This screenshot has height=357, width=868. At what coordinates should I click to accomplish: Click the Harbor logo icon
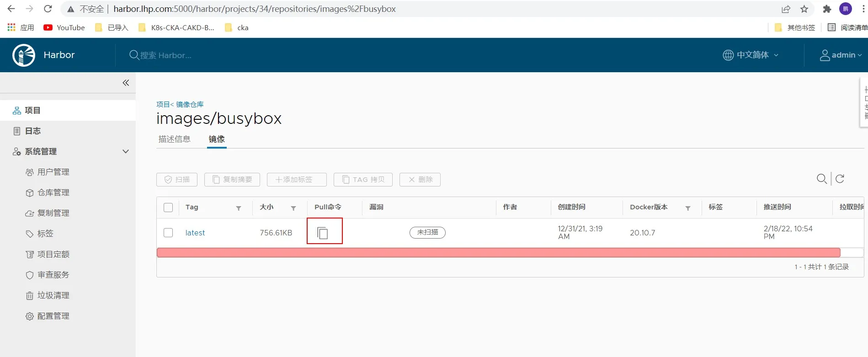pyautogui.click(x=24, y=55)
